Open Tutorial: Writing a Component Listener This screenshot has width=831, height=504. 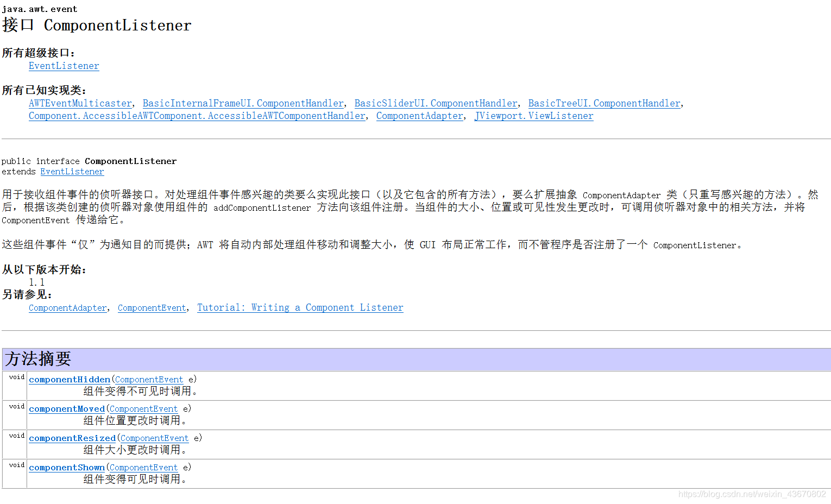click(x=300, y=307)
